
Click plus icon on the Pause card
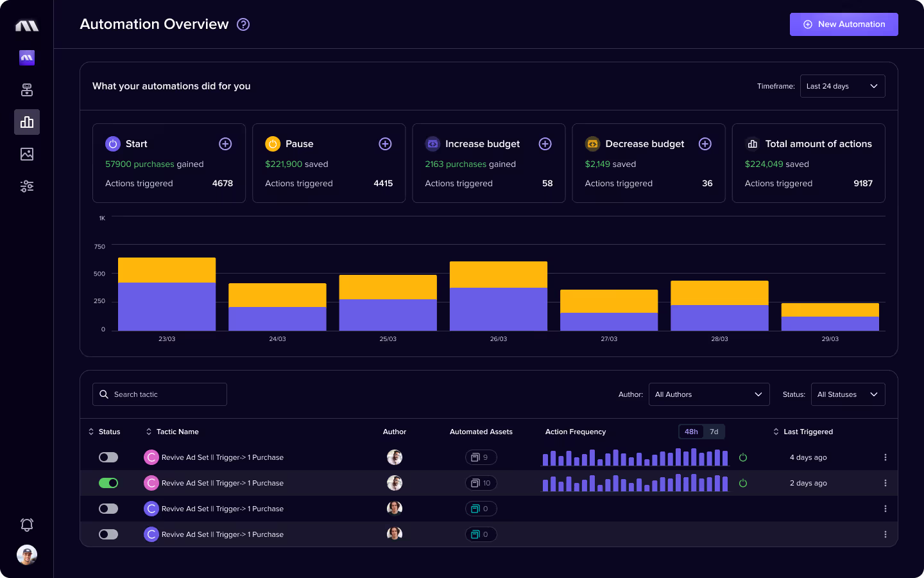tap(385, 144)
